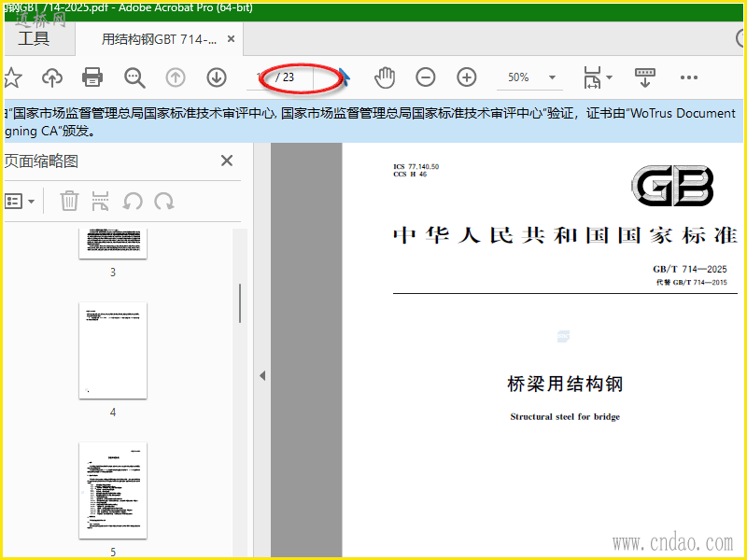Image resolution: width=747 pixels, height=560 pixels.
Task: Click page label 4 under thumbnail
Action: [x=113, y=413]
